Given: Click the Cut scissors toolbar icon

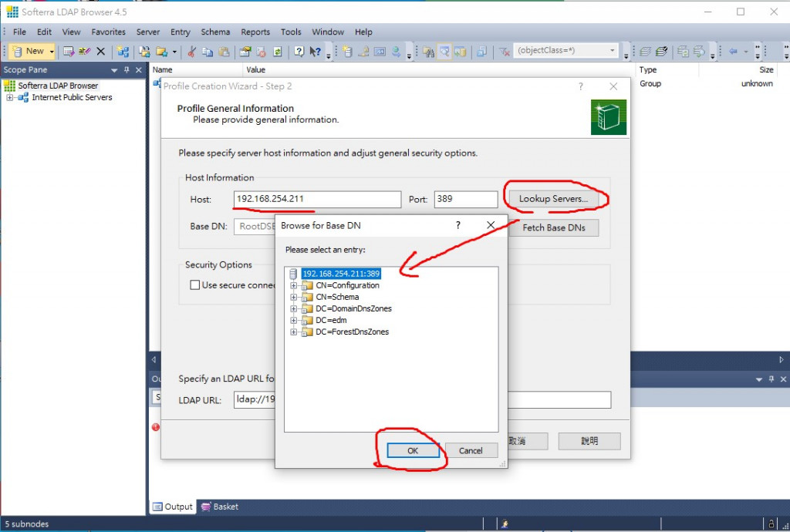Looking at the screenshot, I should [191, 52].
